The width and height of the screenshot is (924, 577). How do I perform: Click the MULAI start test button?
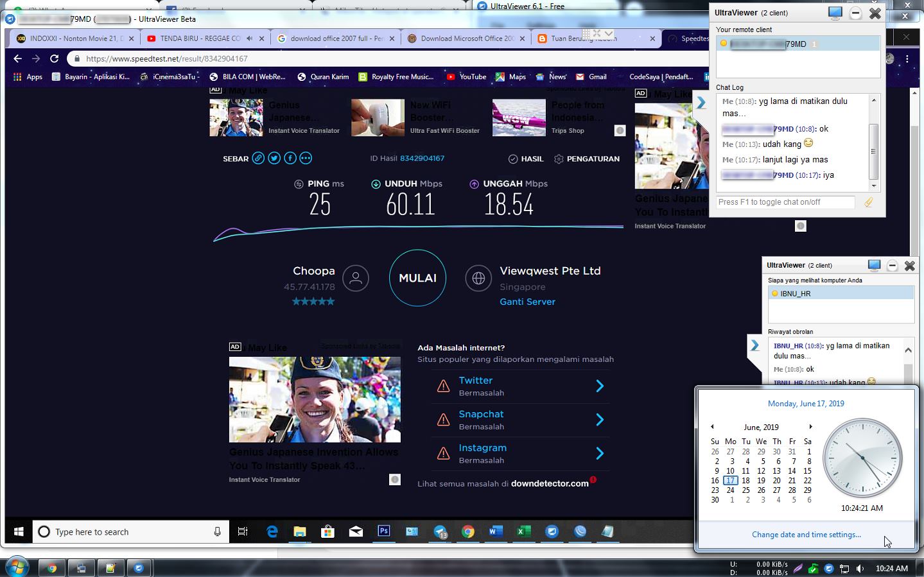click(417, 278)
